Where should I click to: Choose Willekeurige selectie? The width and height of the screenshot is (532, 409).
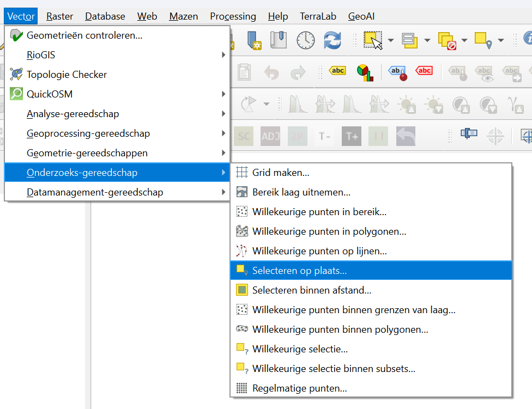(371, 349)
